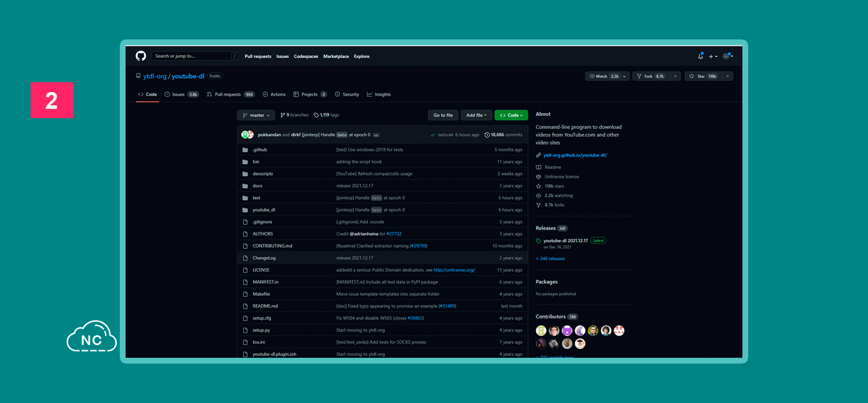Click the release tag icon

539,241
